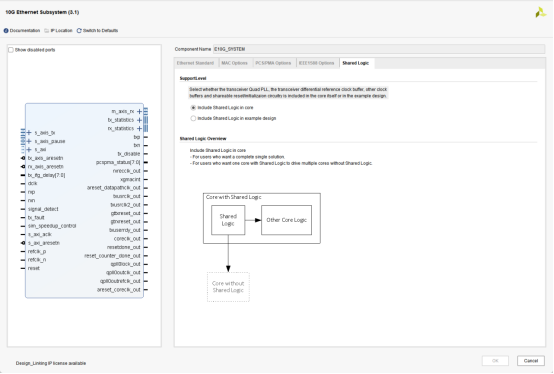This screenshot has height=374, width=554.
Task: Expand the m_axis_rx interface port
Action: 140,112
